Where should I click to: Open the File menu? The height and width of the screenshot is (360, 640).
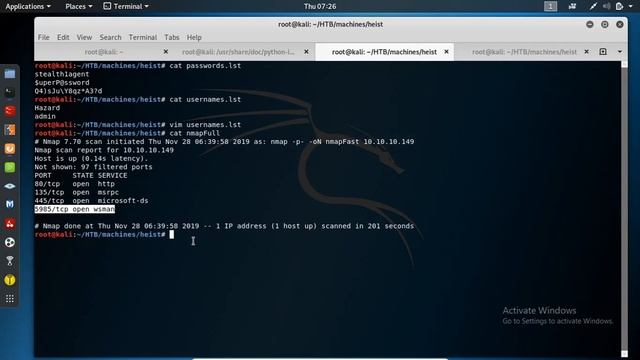point(44,37)
